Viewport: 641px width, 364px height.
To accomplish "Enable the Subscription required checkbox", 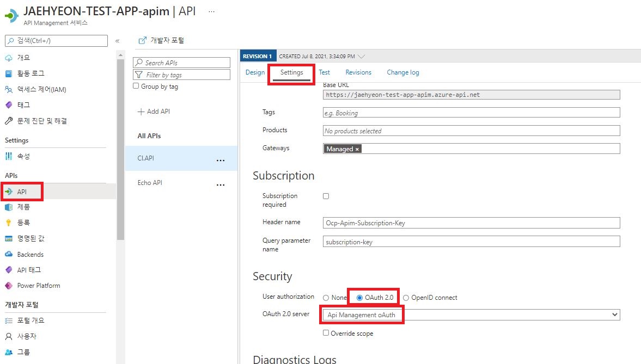I will [x=326, y=196].
